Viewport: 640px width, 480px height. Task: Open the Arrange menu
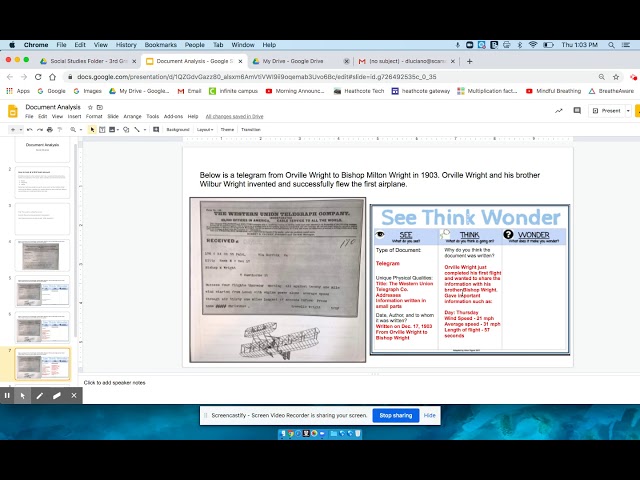[132, 116]
